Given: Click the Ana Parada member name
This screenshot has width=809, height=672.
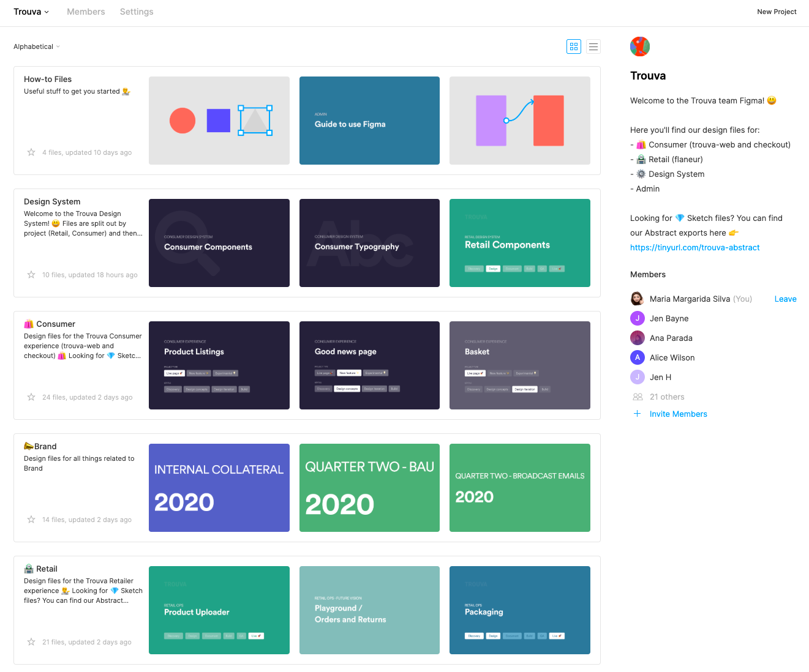Looking at the screenshot, I should tap(671, 338).
